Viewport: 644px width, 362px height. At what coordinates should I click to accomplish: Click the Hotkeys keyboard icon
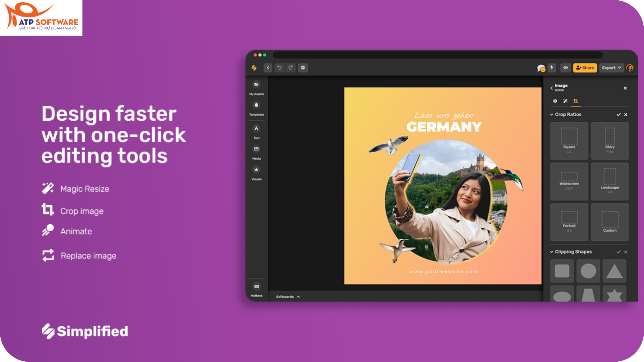(x=256, y=286)
